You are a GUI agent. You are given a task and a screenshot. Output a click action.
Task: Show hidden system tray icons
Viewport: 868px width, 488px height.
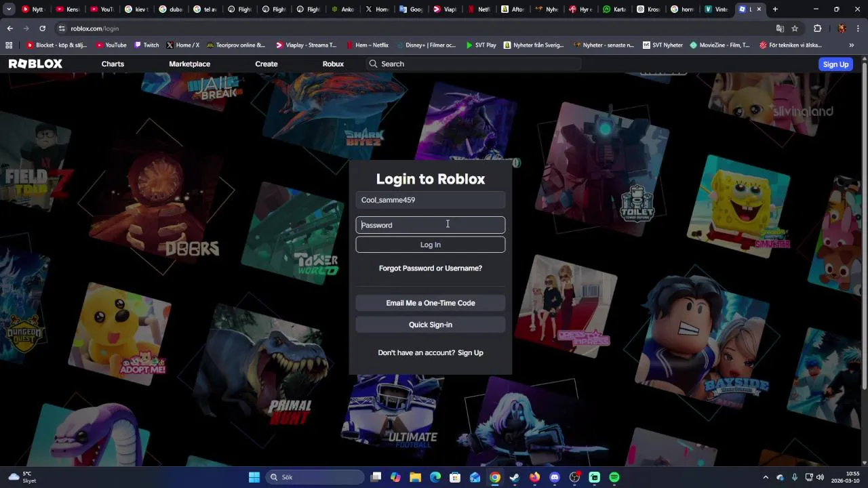pyautogui.click(x=766, y=477)
